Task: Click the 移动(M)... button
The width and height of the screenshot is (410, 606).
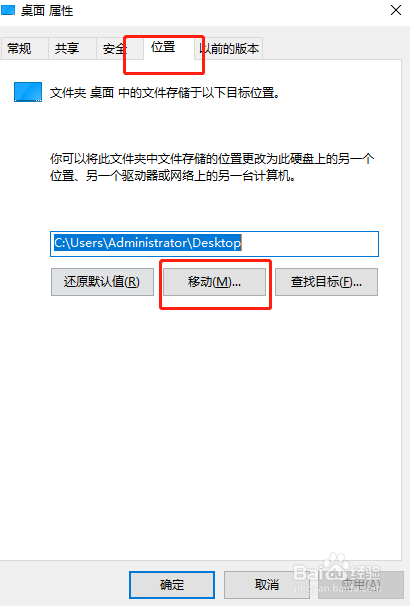Action: 214,282
